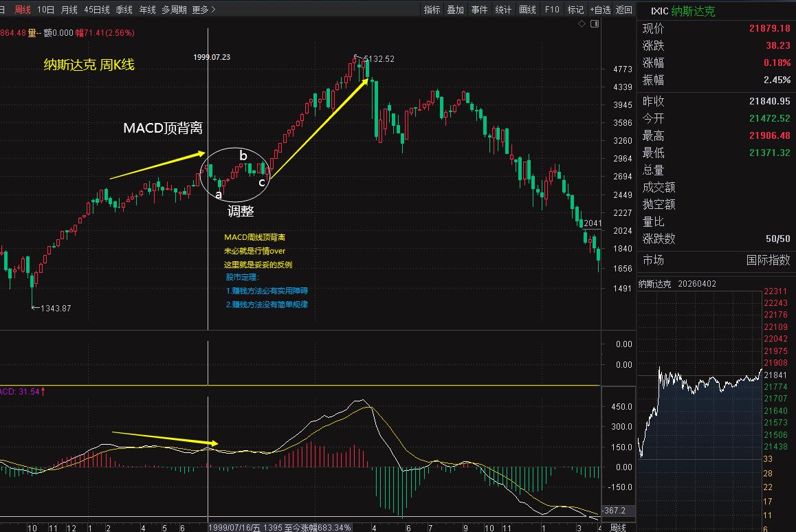Open the 多周期 multi-period view
Image resolution: width=796 pixels, height=532 pixels.
174,10
